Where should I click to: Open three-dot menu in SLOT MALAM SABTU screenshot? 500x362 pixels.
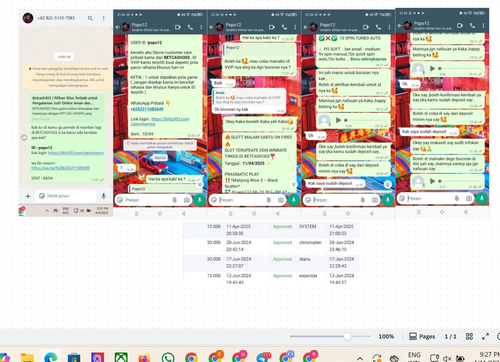click(295, 27)
